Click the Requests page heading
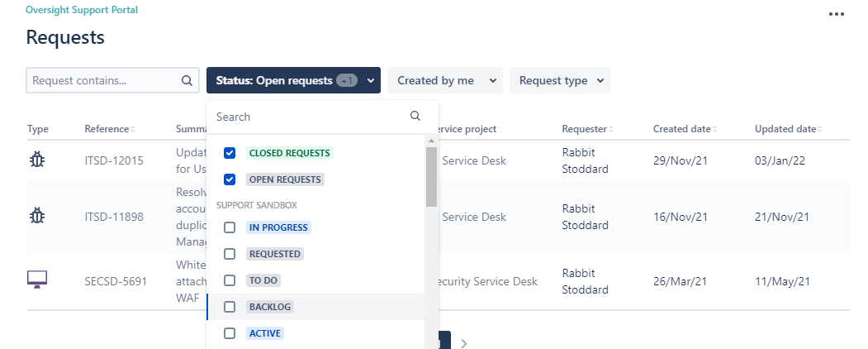The height and width of the screenshot is (349, 868). coord(65,37)
